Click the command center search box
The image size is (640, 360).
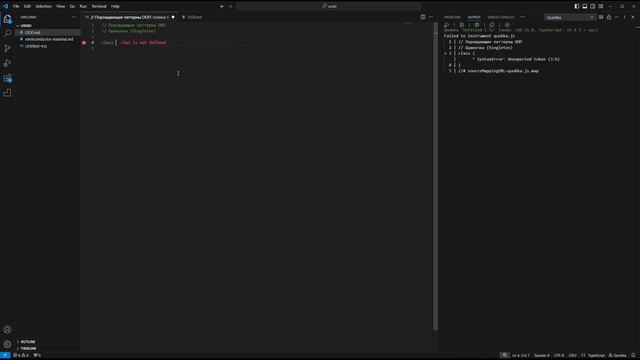tap(329, 6)
